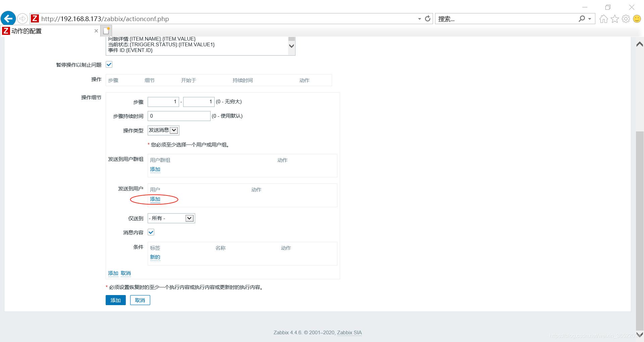Open the browser home icon
The height and width of the screenshot is (342, 644).
click(x=604, y=19)
